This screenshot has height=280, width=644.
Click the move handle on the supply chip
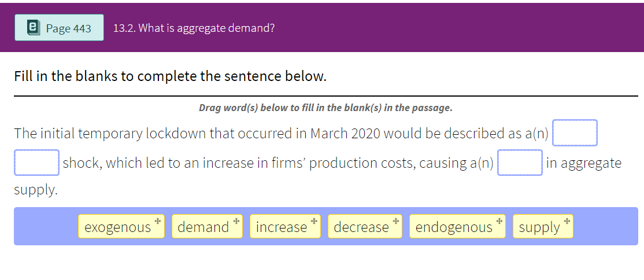pos(567,221)
